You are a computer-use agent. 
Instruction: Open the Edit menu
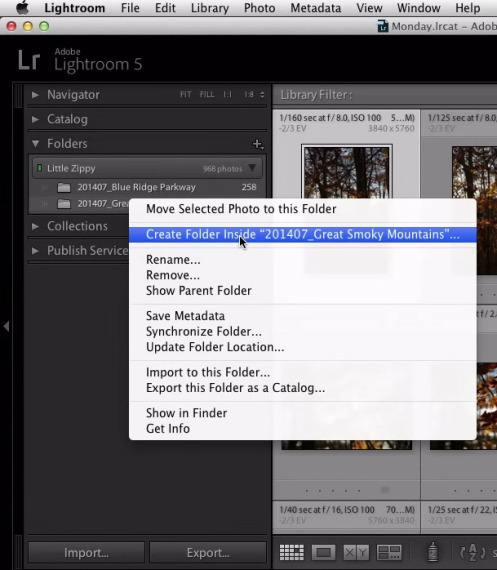click(165, 8)
